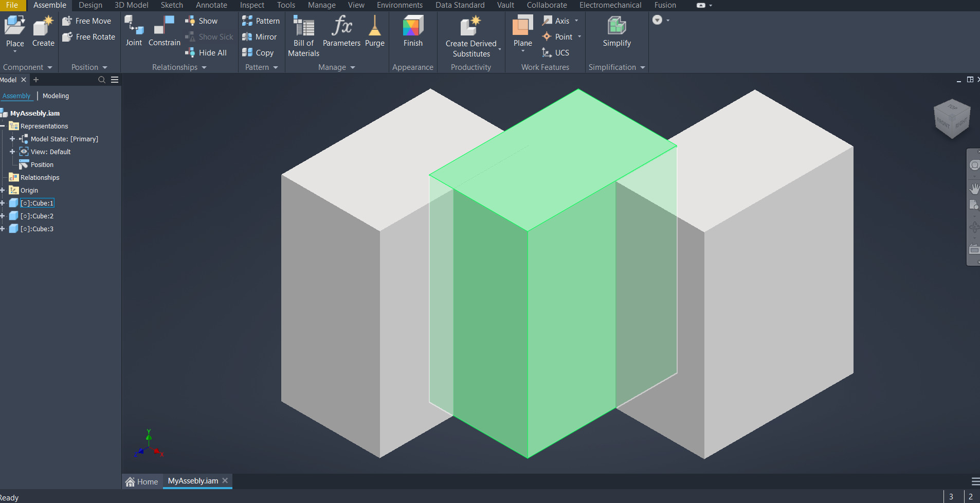Click the Pan hand navigation tool
Screen dimensions: 980x503
tap(974, 189)
